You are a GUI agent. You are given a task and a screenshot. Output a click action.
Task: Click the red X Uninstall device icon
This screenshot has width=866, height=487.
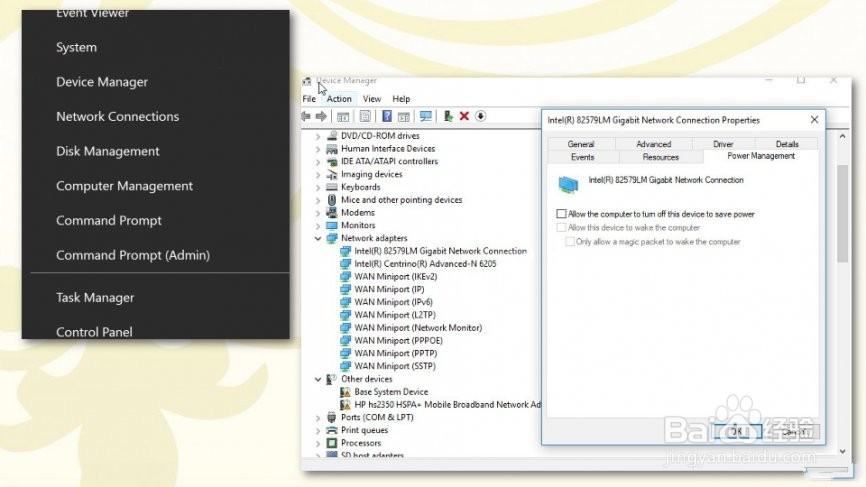[464, 116]
